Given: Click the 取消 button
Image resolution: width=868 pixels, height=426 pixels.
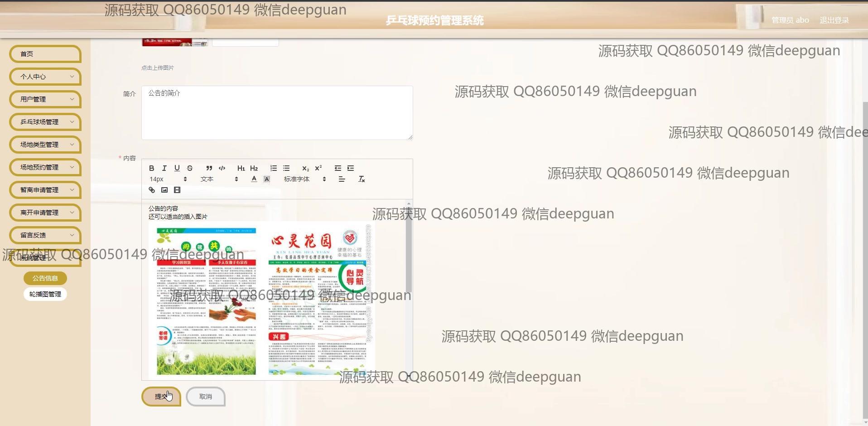Looking at the screenshot, I should pos(206,397).
